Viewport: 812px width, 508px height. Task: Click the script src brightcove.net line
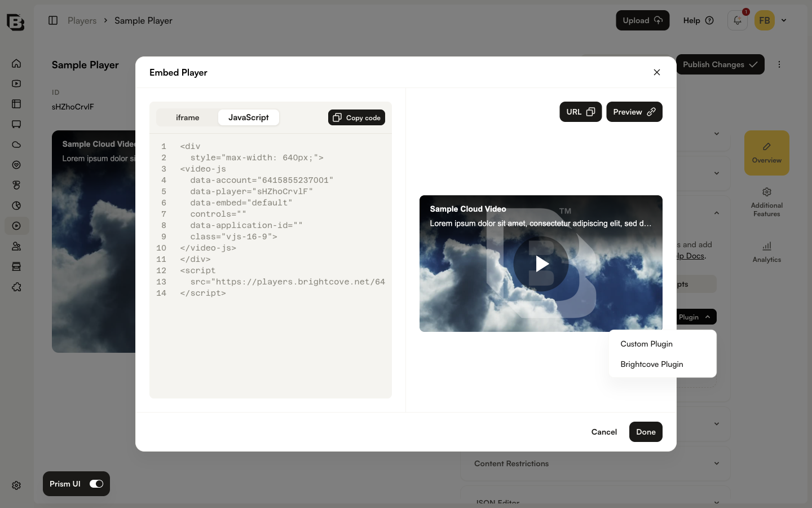[288, 282]
